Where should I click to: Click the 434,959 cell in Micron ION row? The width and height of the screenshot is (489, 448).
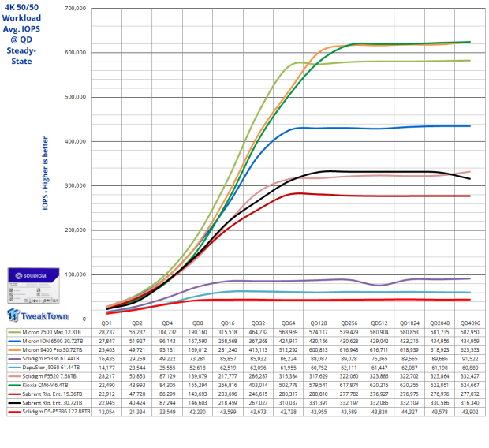point(470,341)
